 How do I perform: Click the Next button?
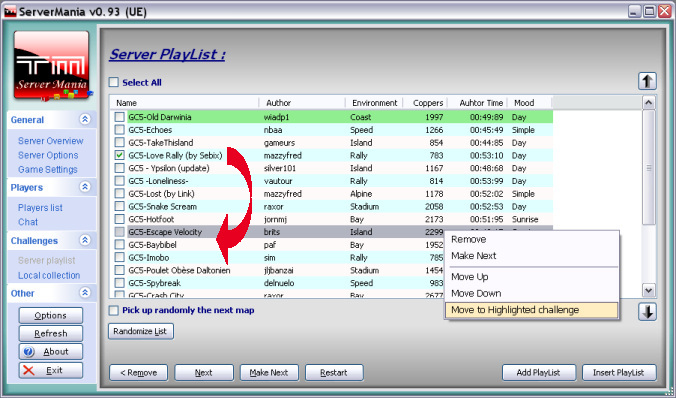[x=203, y=373]
